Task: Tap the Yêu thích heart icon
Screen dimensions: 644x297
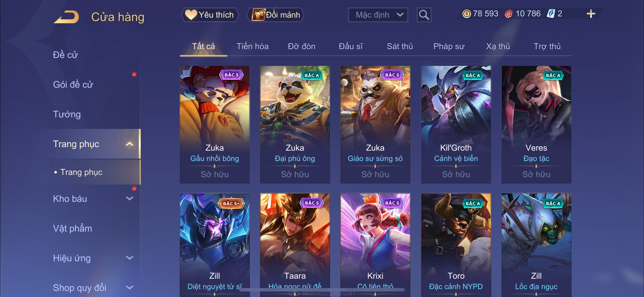Action: pos(191,15)
